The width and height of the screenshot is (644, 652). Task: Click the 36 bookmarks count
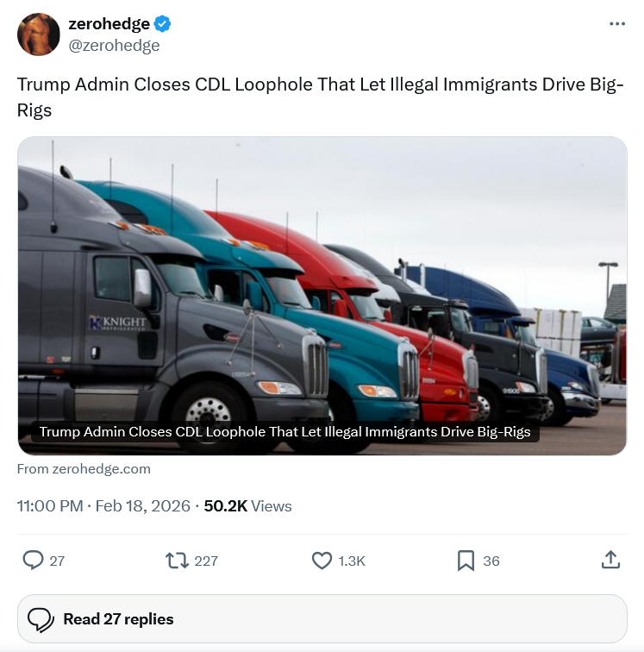pos(491,561)
